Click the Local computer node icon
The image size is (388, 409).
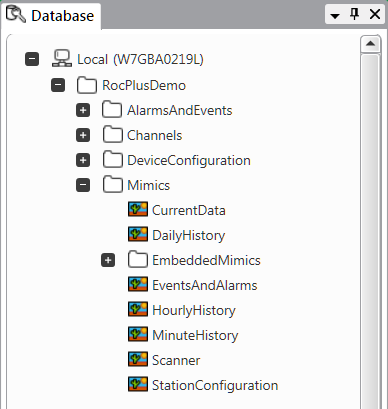(x=62, y=59)
